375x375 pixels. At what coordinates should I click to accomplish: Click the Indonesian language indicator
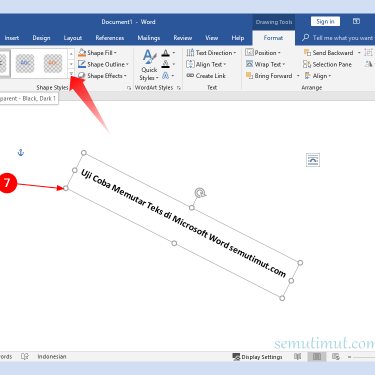pos(52,357)
